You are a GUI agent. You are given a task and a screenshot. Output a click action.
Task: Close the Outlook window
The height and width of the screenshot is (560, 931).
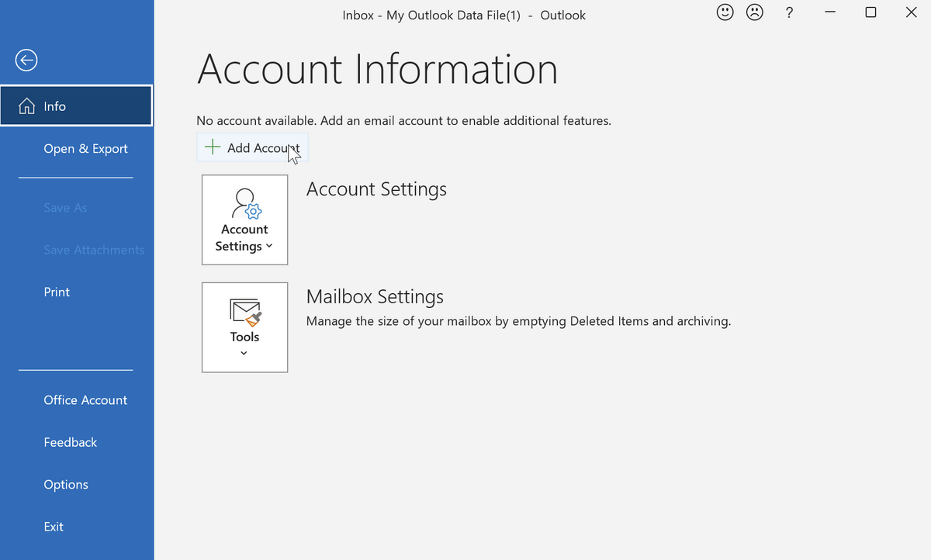click(911, 12)
